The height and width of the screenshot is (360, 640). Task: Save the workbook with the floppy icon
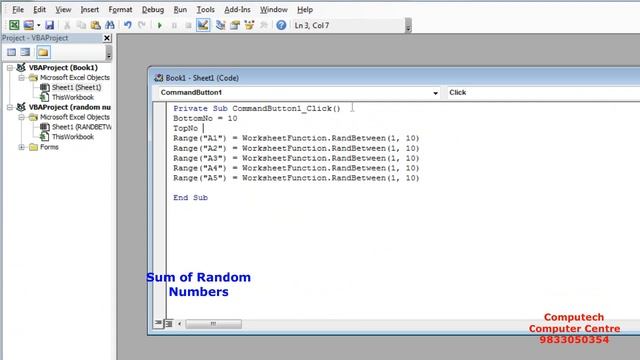49,25
